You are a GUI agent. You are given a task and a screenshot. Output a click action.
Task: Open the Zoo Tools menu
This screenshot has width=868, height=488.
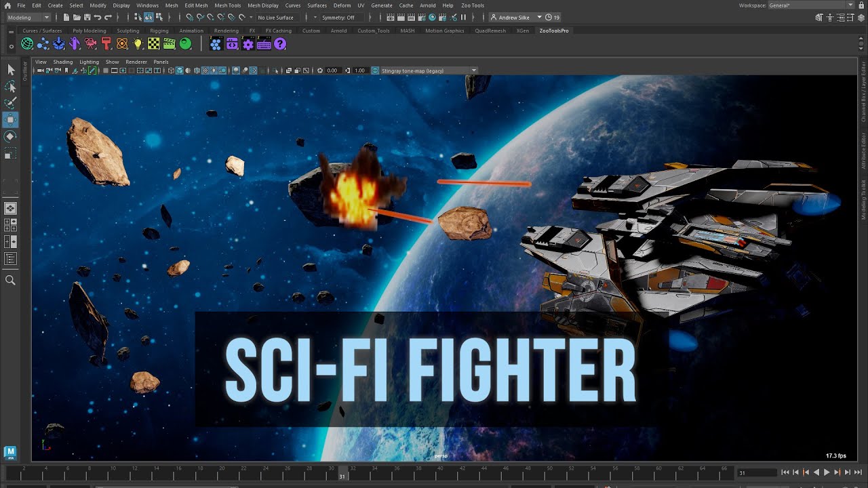[x=473, y=5]
